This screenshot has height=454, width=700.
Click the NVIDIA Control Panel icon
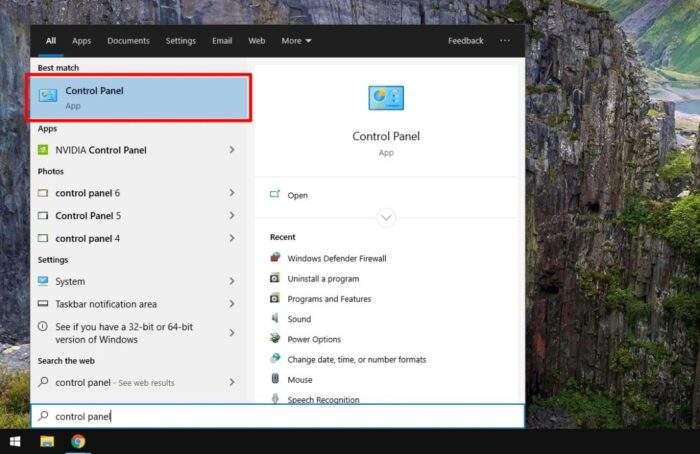(43, 150)
